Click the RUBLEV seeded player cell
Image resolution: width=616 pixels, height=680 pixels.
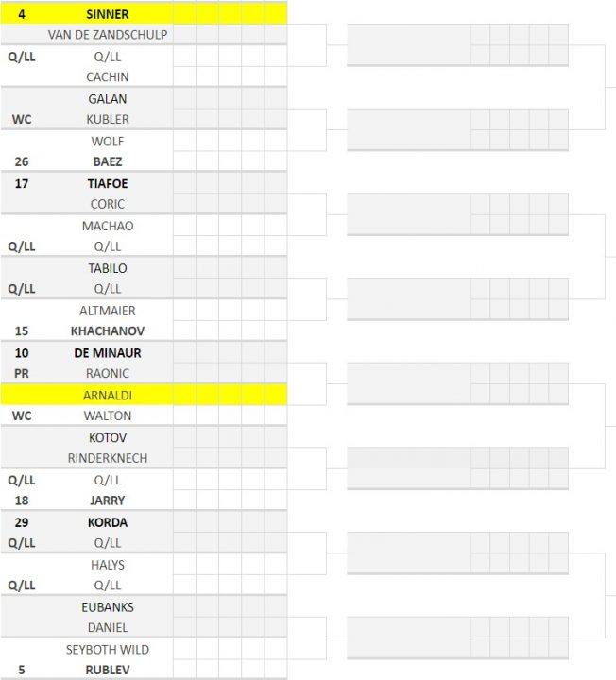pos(107,670)
